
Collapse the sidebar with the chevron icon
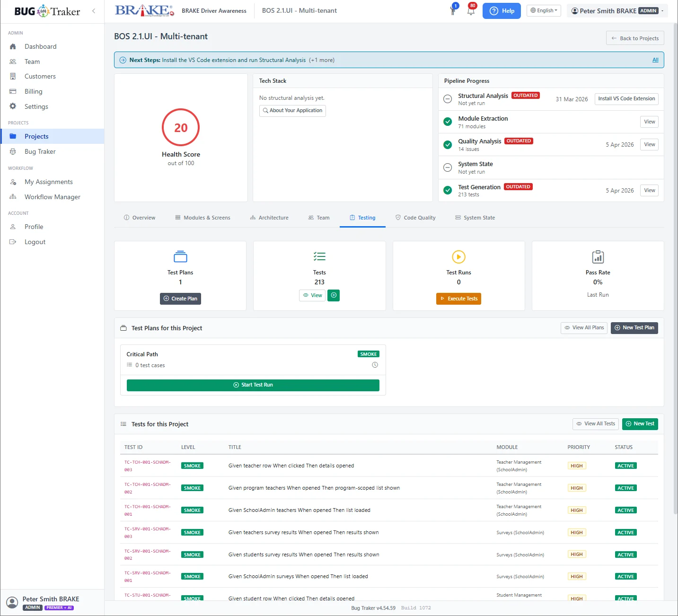point(94,11)
